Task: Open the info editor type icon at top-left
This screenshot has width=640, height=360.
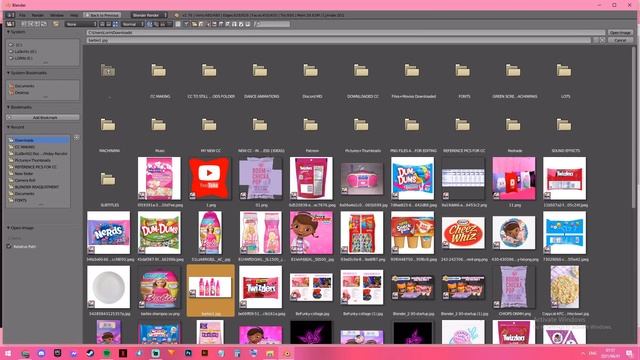Action: tap(10, 15)
